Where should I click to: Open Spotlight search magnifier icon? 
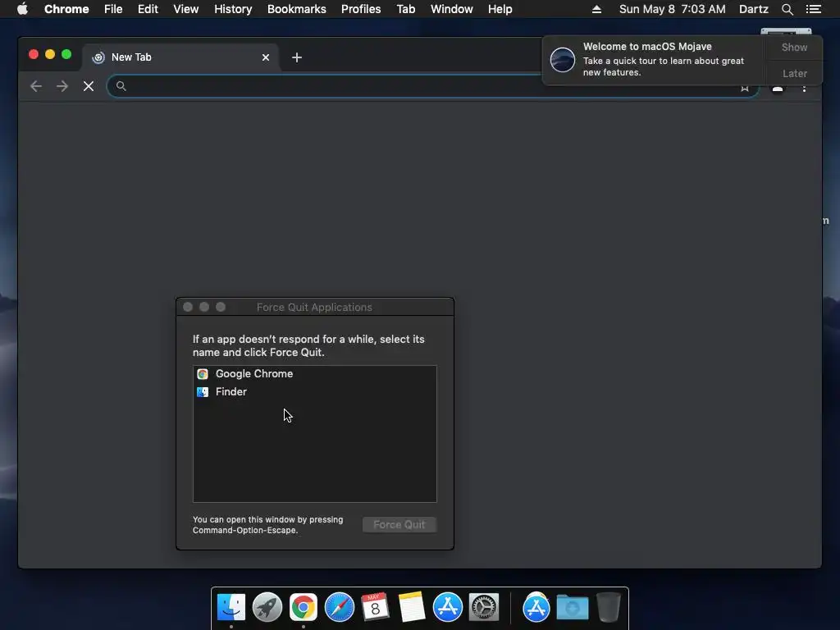point(787,9)
